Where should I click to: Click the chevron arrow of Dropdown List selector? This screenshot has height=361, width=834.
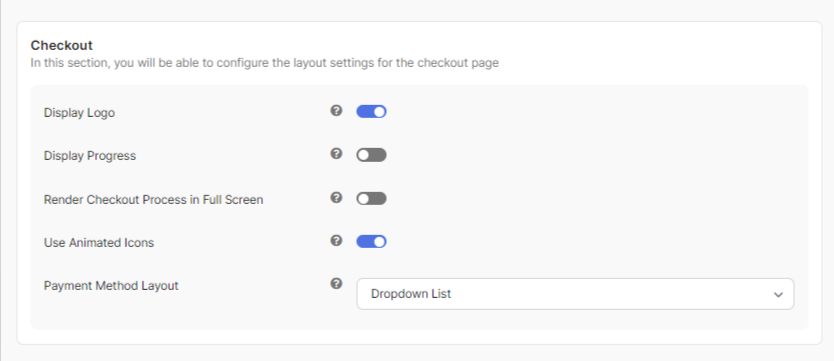pos(778,294)
